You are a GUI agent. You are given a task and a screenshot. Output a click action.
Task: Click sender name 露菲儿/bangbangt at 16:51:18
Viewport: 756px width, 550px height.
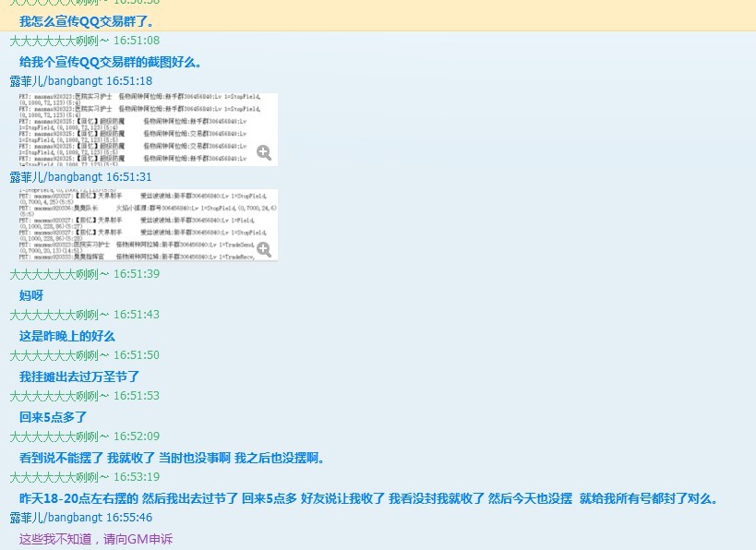coord(55,81)
